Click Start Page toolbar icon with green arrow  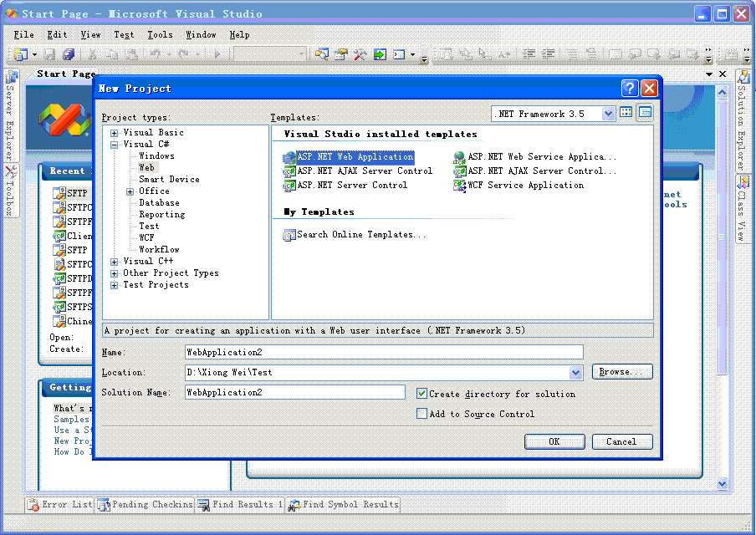(380, 54)
